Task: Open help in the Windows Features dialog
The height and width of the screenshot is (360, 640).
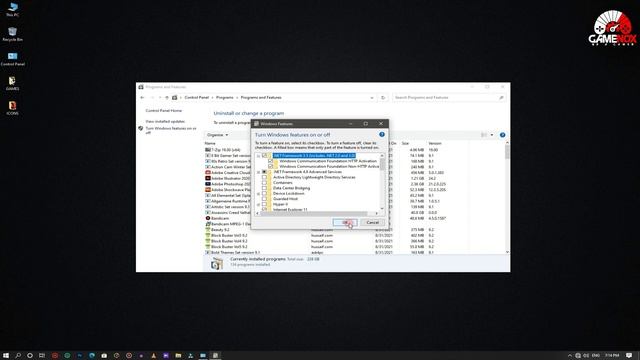Action: click(x=382, y=134)
